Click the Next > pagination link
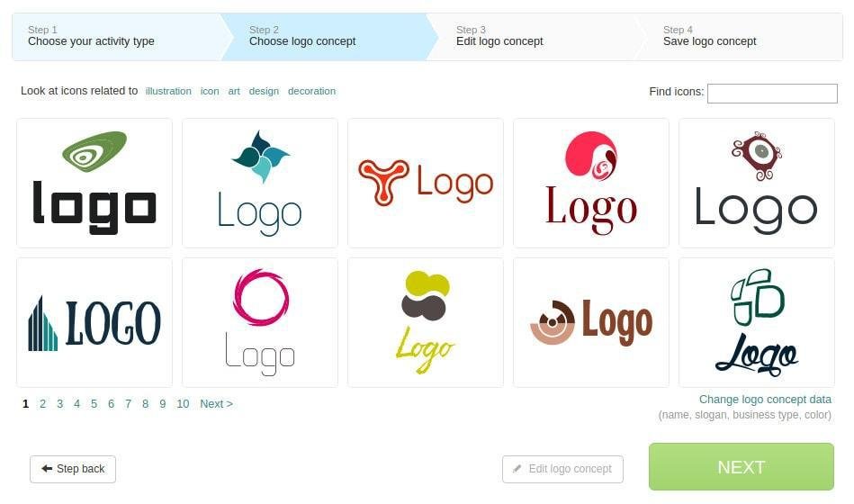854x504 pixels. pos(216,404)
